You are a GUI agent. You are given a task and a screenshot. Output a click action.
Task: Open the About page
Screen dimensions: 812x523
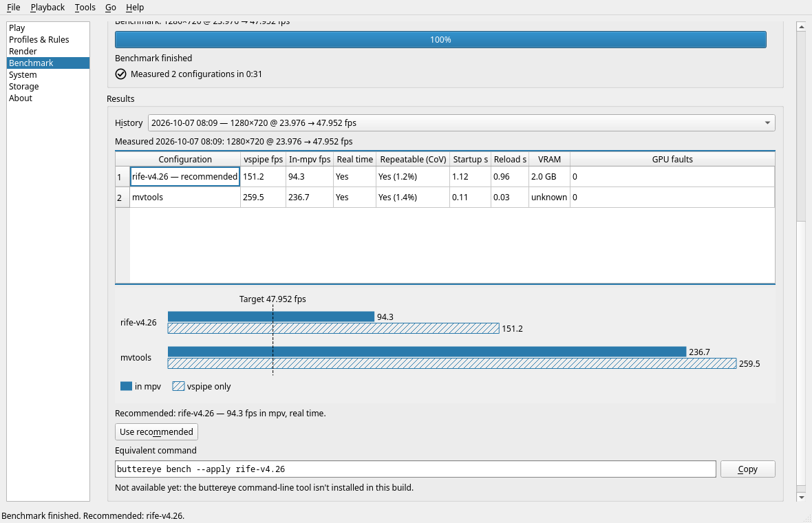pyautogui.click(x=48, y=98)
